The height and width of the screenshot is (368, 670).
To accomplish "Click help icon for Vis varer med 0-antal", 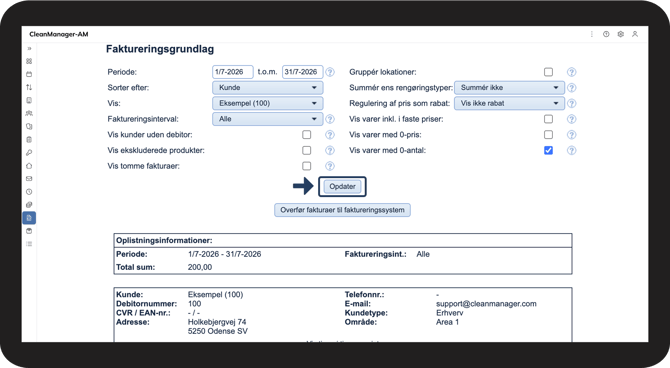I will 571,150.
